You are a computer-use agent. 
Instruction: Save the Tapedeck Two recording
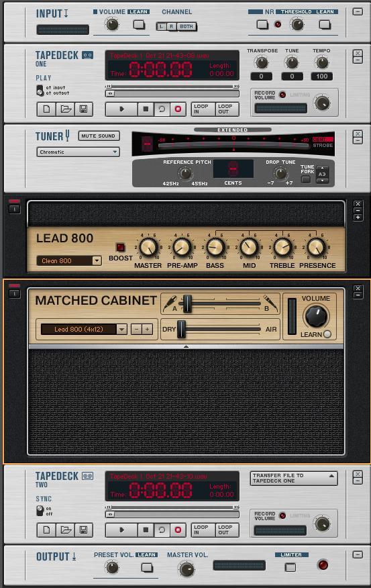point(84,530)
